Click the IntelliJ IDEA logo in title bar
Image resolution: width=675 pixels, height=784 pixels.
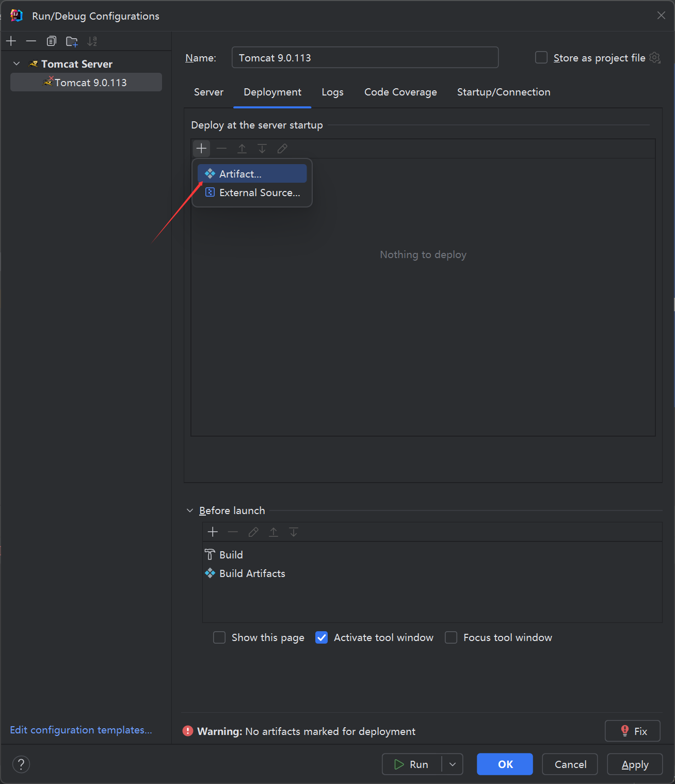pos(17,15)
